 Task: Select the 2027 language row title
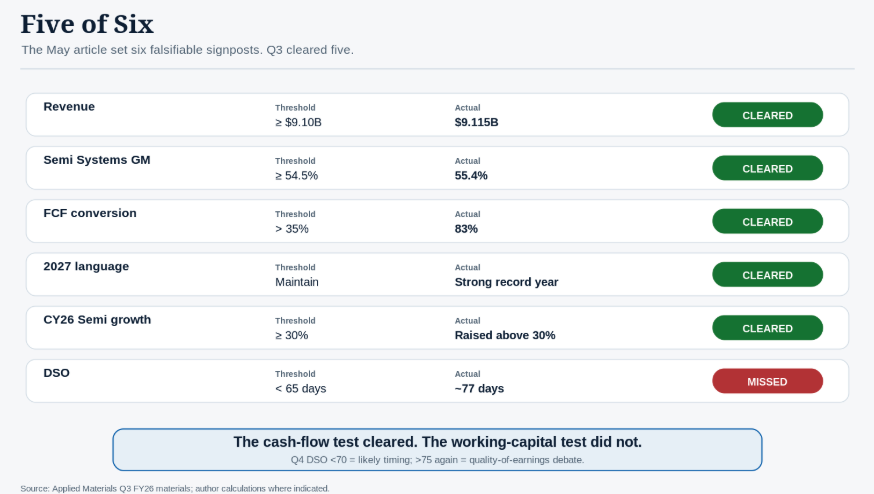coord(86,267)
